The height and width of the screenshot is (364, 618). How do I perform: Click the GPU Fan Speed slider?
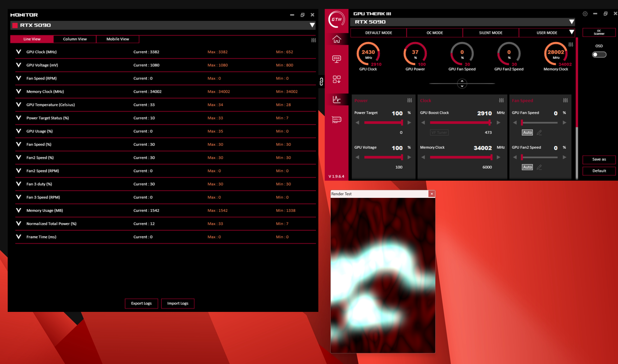[x=540, y=123]
